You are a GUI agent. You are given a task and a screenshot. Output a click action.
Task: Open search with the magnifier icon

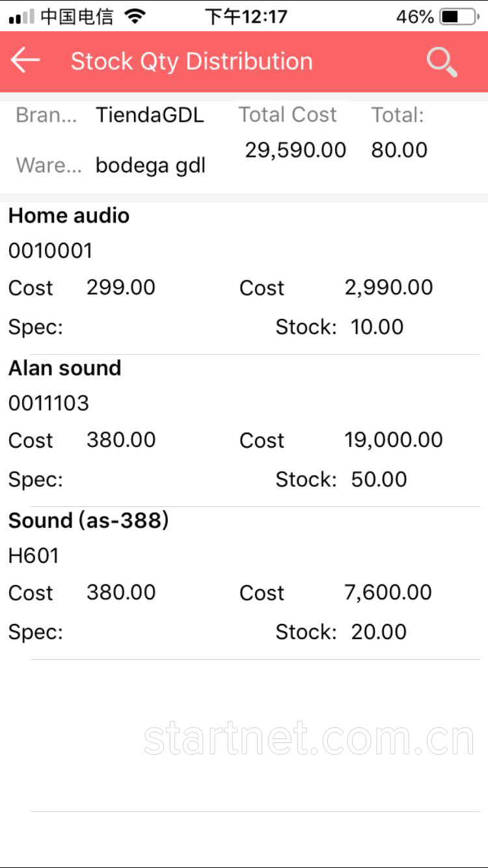[x=442, y=62]
